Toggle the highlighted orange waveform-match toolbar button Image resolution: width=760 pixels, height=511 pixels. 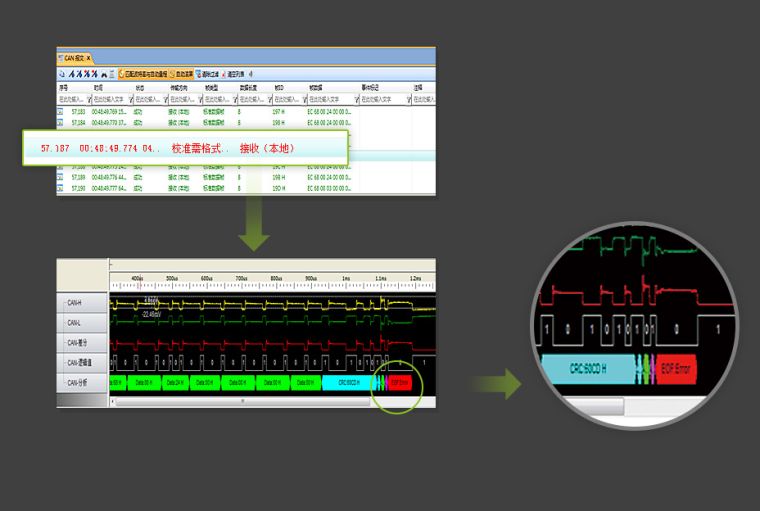(x=142, y=74)
